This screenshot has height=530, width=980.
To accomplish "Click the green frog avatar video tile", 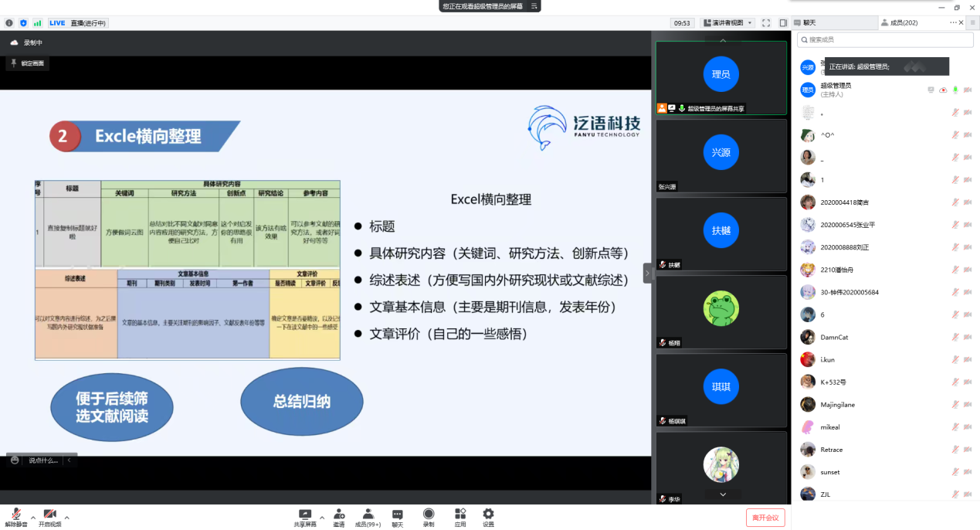I will [x=721, y=308].
